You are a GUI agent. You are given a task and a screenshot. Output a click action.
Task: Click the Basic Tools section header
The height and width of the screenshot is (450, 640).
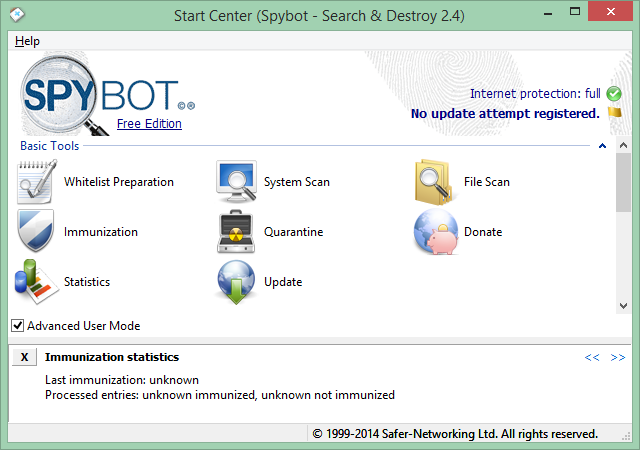pyautogui.click(x=49, y=146)
